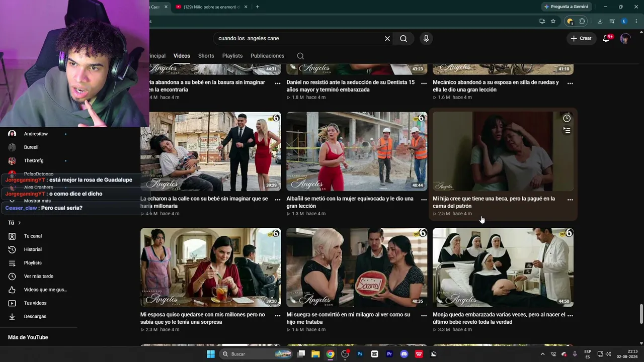This screenshot has height=362, width=644.
Task: Play the 'Mi esposa quiso quedarse' thumbnail
Action: (x=211, y=267)
